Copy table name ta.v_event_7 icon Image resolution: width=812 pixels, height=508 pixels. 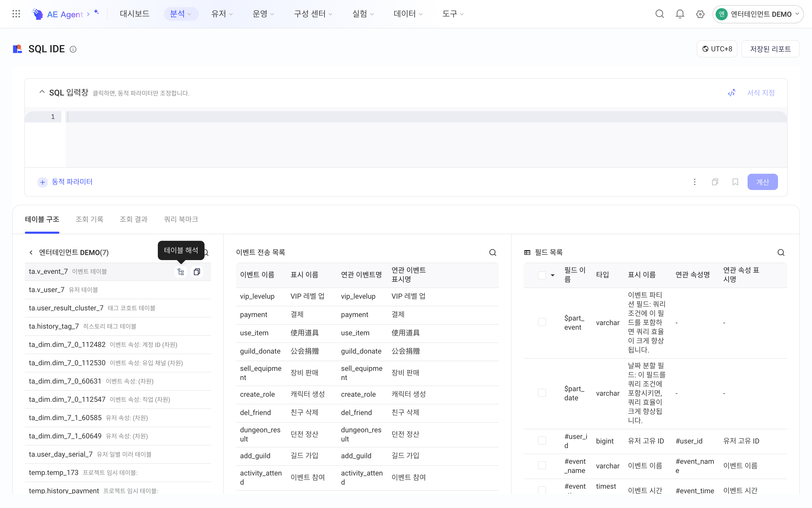[x=197, y=272]
